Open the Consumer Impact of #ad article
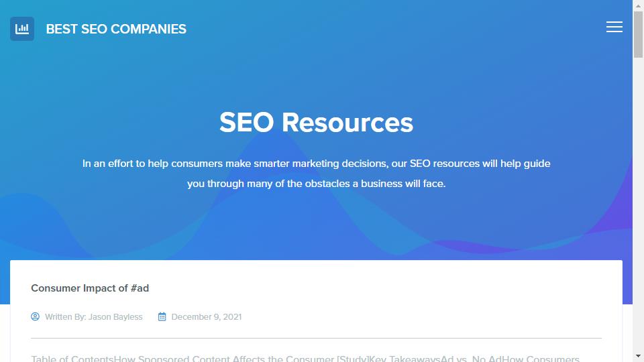The width and height of the screenshot is (644, 362). coord(90,288)
